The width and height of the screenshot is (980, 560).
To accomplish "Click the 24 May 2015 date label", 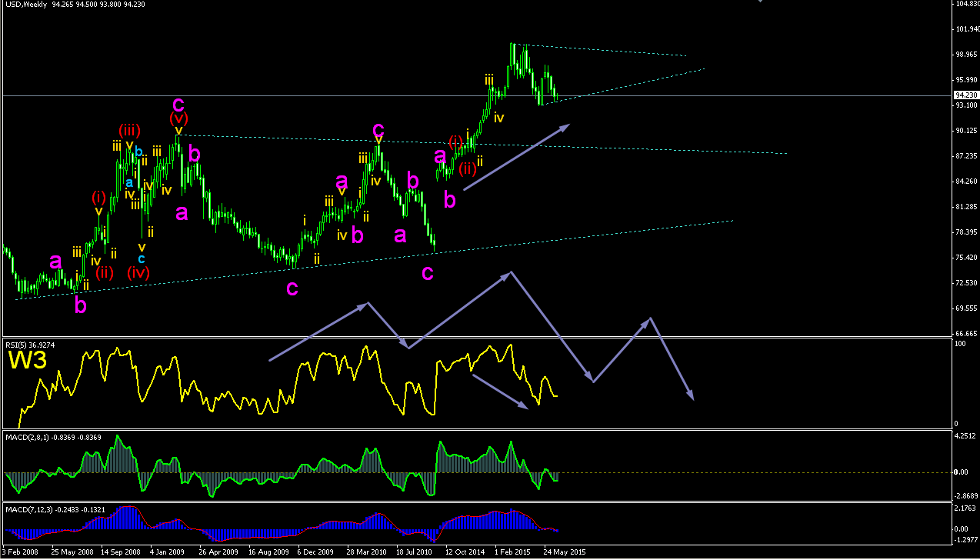I will [564, 552].
